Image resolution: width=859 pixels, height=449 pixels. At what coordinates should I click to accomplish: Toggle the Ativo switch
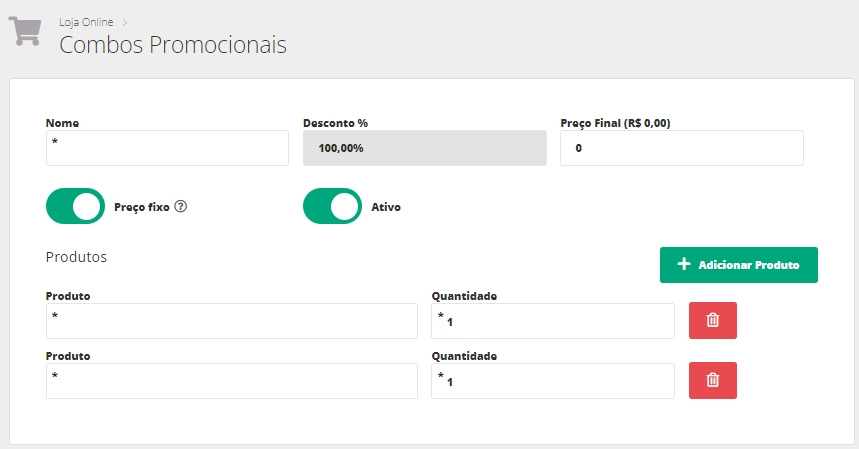click(x=332, y=207)
